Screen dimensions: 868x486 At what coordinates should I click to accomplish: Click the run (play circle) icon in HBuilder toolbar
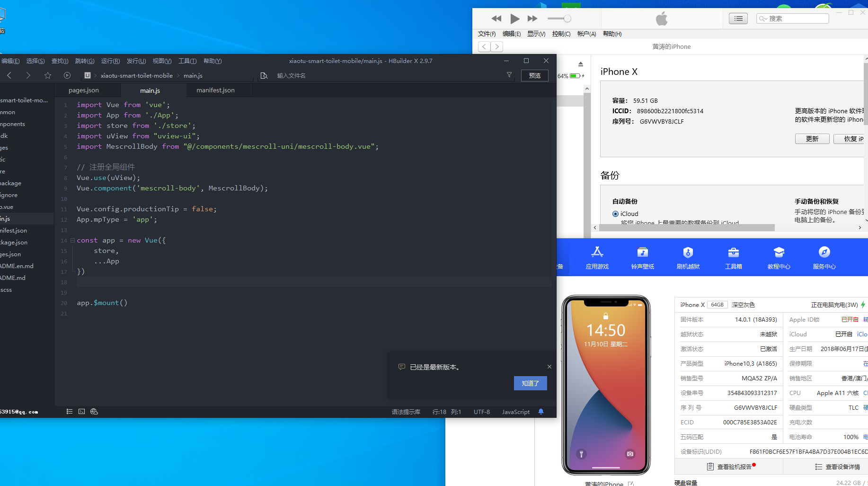pos(67,75)
